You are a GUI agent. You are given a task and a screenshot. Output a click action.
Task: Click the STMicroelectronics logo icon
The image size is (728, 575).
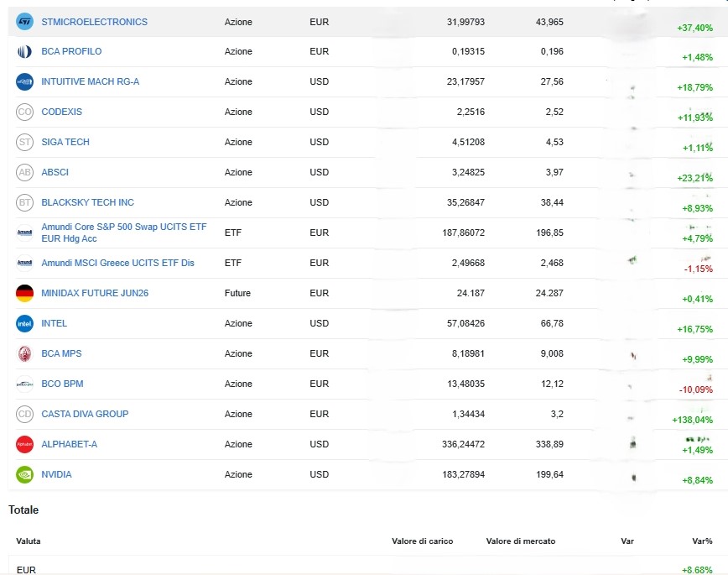[24, 21]
